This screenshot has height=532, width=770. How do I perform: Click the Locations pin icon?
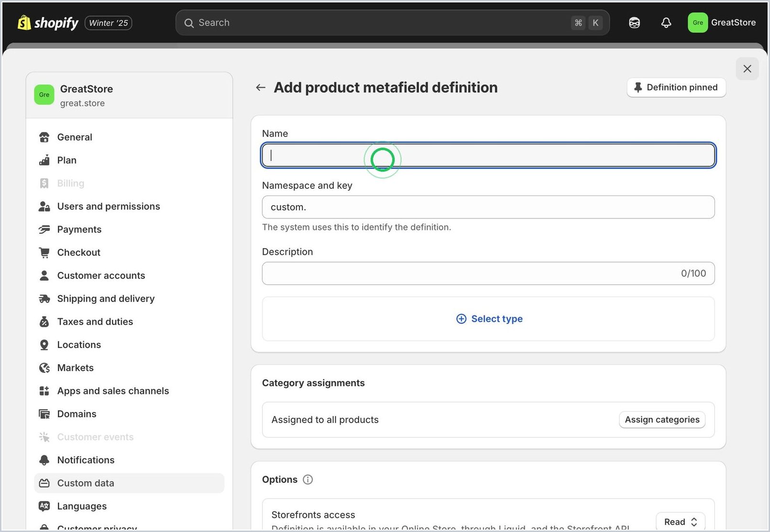[x=44, y=345]
